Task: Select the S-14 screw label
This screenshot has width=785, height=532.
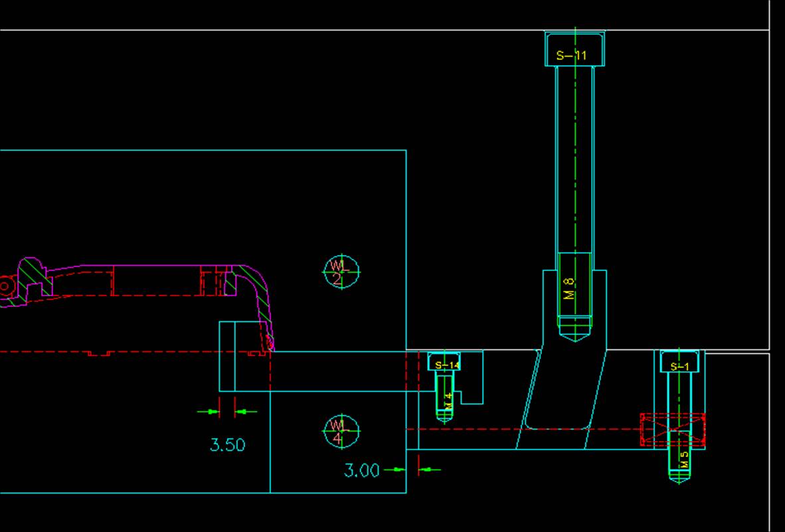Action: click(447, 365)
